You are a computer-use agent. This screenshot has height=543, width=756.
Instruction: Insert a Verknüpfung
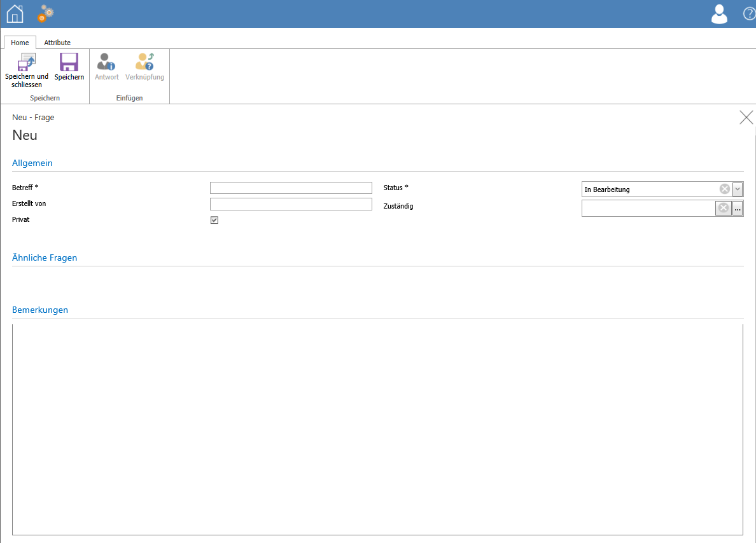click(x=144, y=67)
